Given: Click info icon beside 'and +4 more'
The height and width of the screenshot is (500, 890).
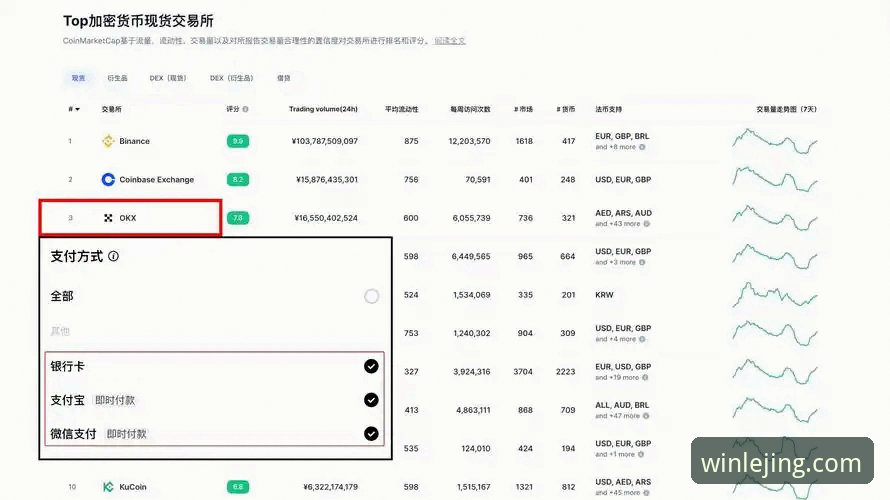Looking at the screenshot, I should pyautogui.click(x=642, y=339).
